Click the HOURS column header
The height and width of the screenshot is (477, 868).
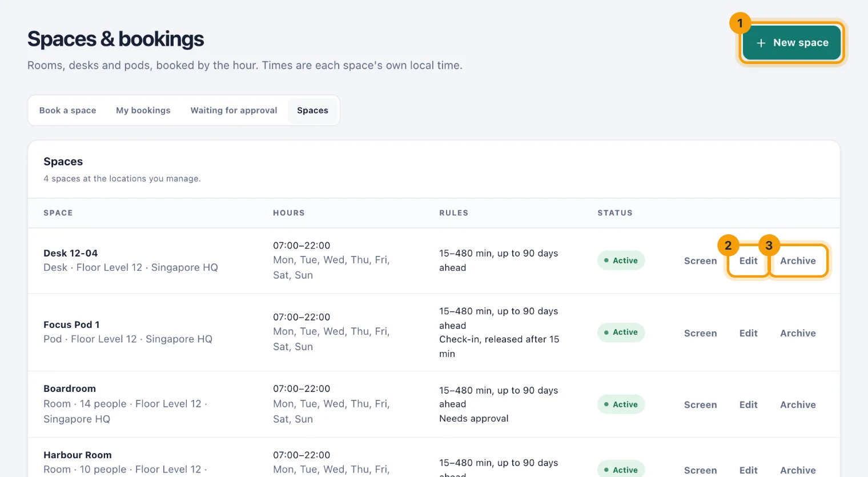tap(289, 213)
